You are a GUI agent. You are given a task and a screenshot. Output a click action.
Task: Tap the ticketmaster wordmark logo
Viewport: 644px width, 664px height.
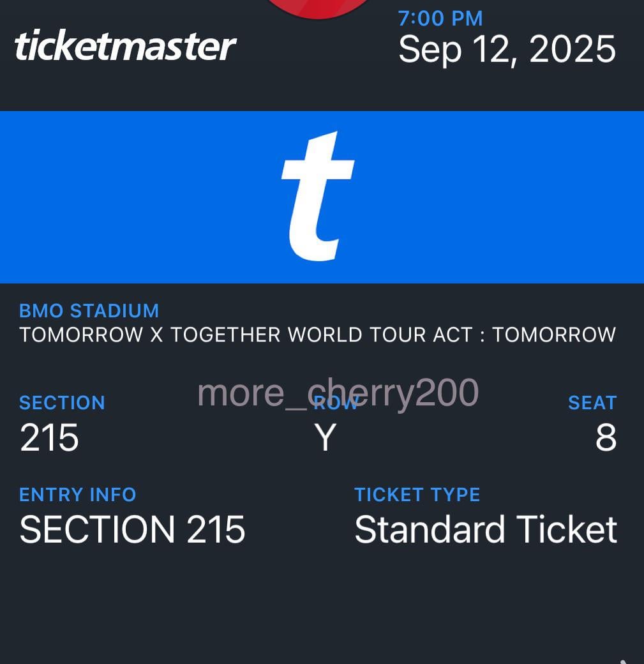click(x=125, y=47)
